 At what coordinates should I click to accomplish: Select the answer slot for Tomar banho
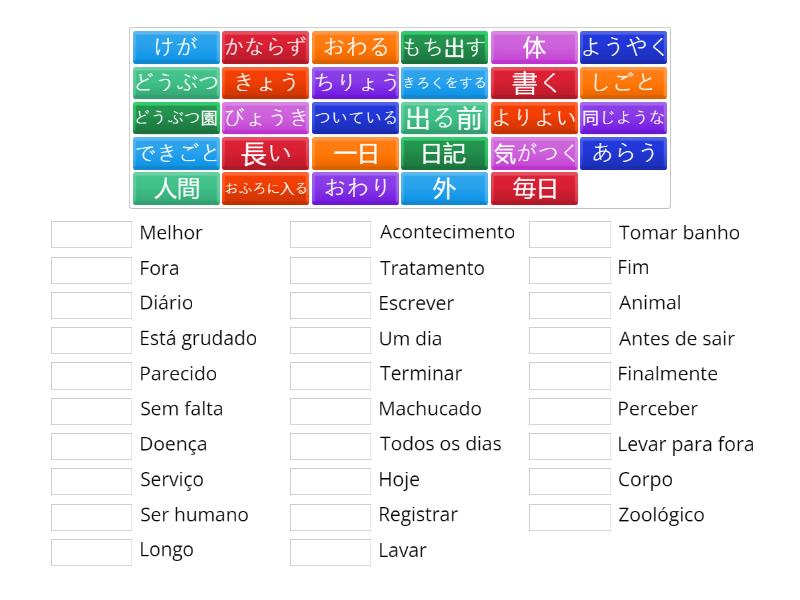click(x=569, y=234)
